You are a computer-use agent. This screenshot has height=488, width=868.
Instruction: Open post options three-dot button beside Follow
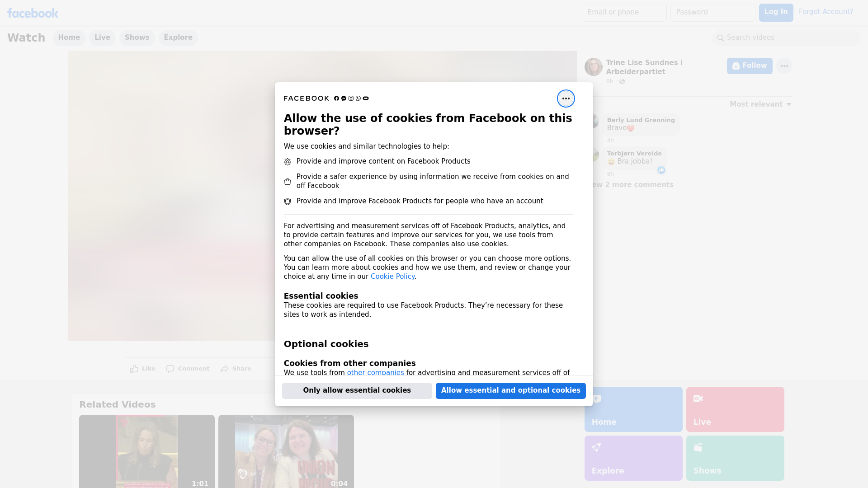(x=784, y=66)
